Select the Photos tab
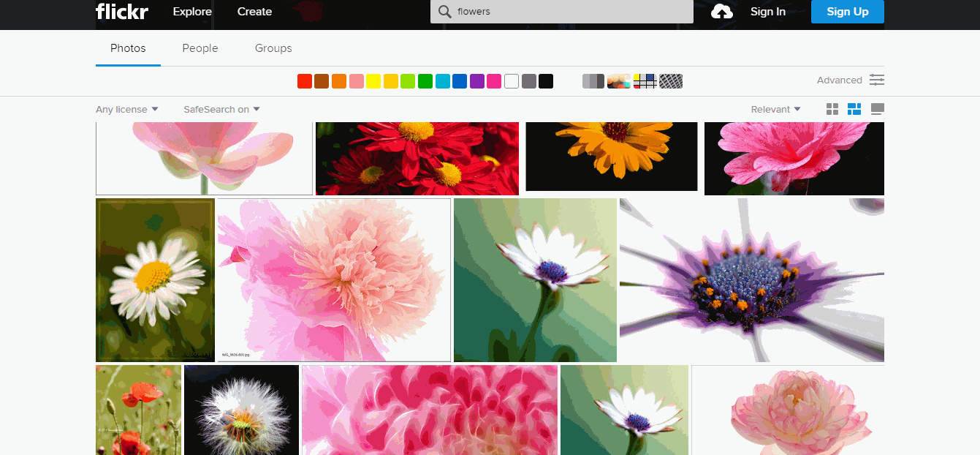 pyautogui.click(x=128, y=48)
